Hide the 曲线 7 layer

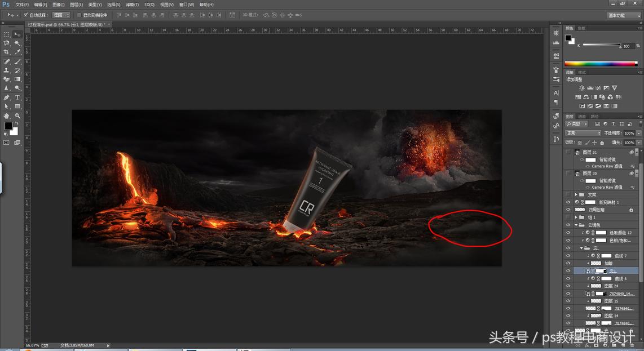tap(568, 255)
